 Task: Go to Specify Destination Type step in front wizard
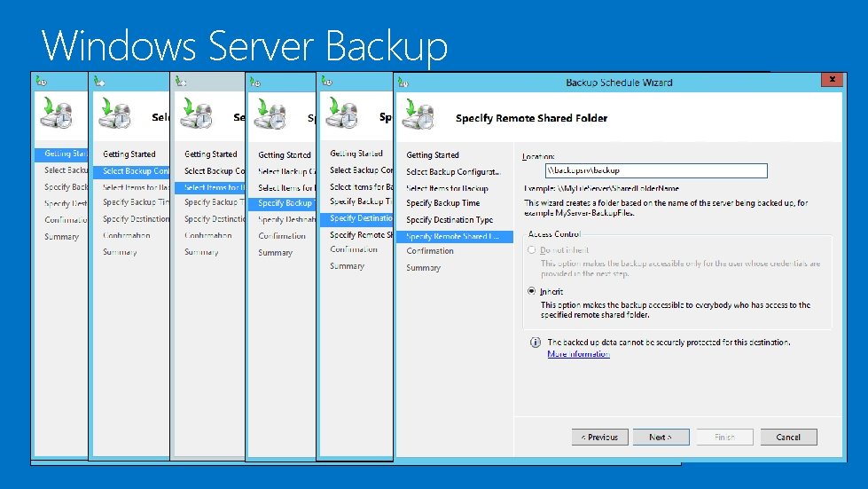[x=450, y=220]
